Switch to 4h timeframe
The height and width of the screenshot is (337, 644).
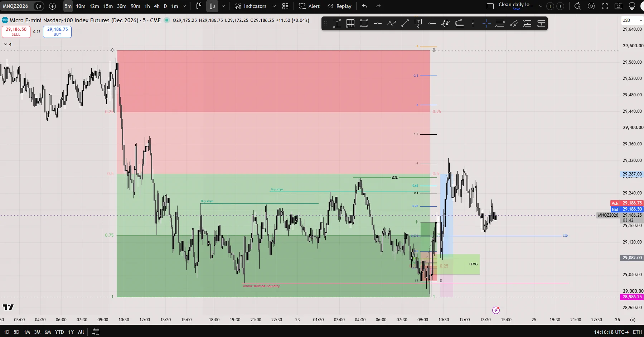click(157, 6)
